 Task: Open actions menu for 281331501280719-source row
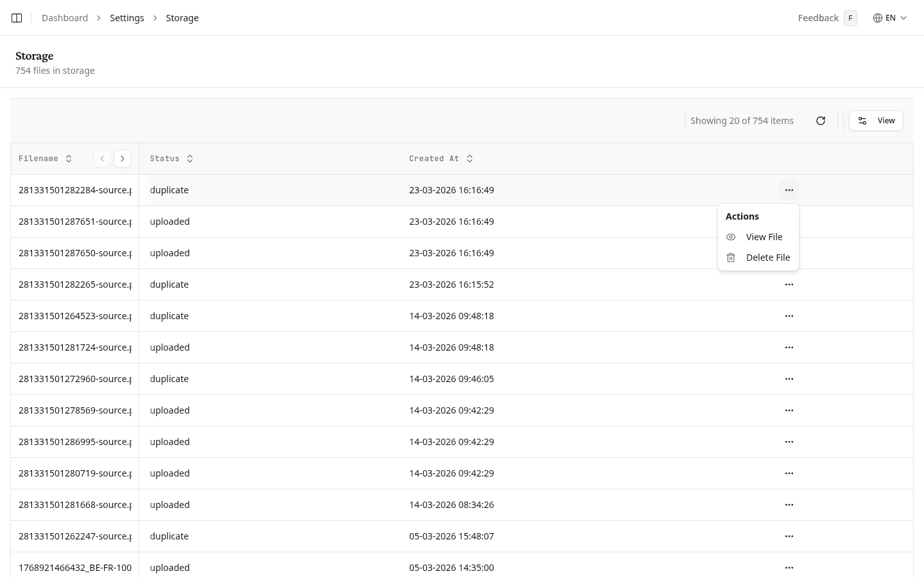click(x=789, y=473)
